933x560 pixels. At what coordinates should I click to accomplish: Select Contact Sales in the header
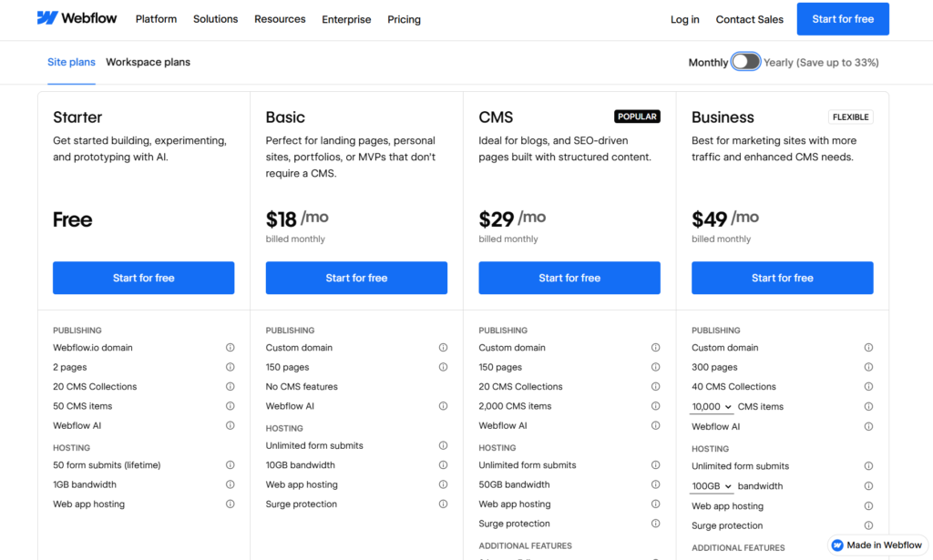coord(749,18)
